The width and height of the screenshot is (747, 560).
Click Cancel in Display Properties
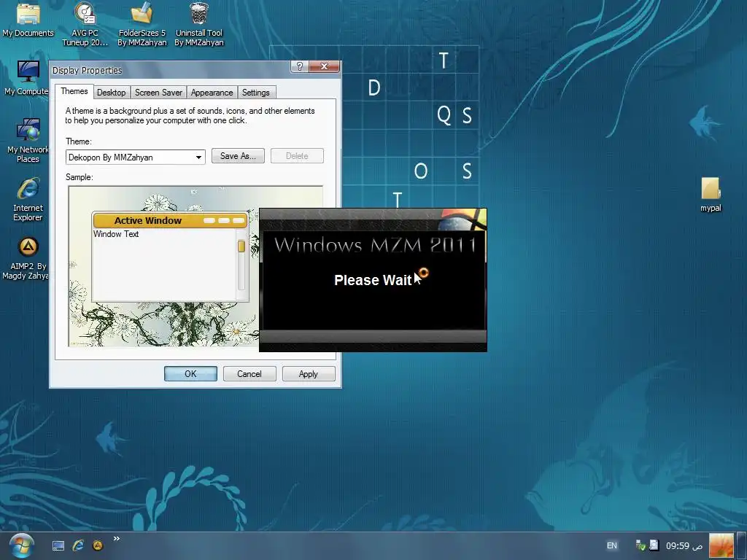click(x=249, y=374)
